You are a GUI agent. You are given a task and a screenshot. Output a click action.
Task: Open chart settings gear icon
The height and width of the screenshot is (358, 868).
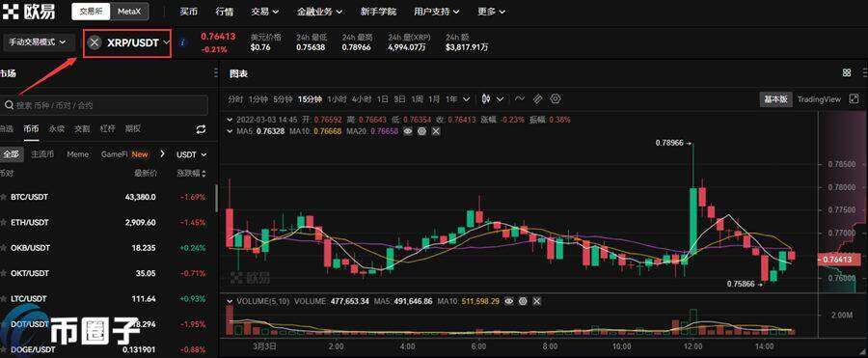point(556,99)
